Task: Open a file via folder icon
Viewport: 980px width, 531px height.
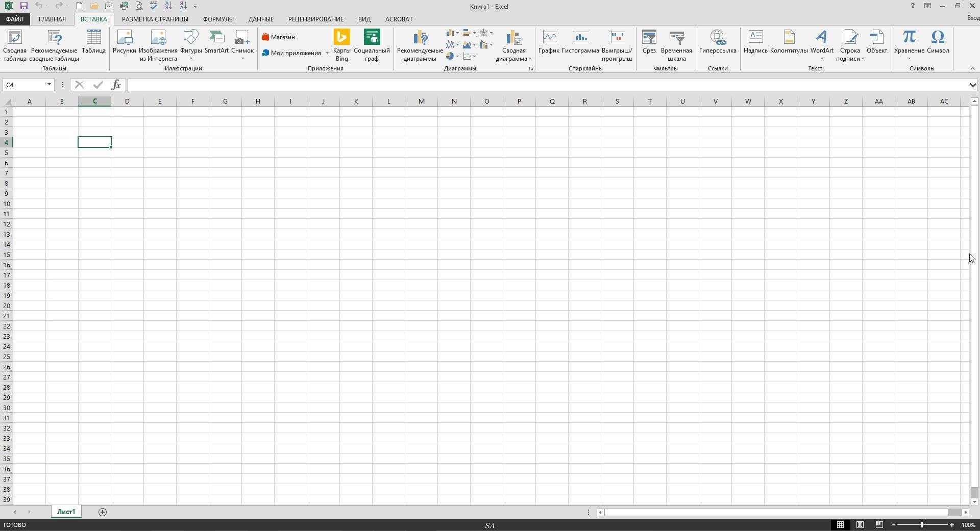Action: pos(94,6)
